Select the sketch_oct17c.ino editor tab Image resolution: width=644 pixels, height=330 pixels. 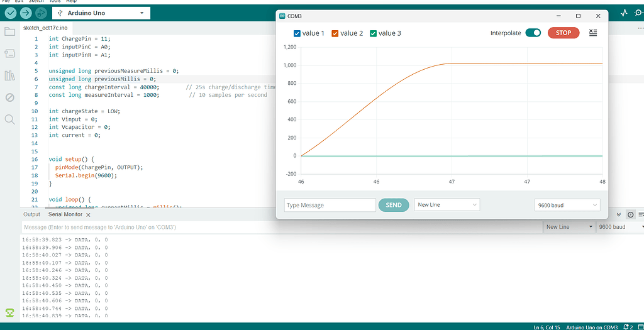point(45,28)
